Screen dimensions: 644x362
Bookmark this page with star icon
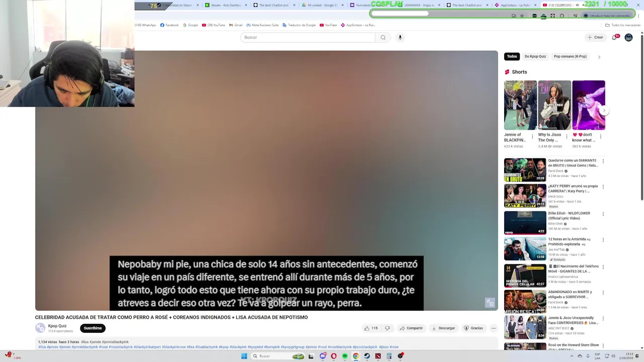(522, 16)
